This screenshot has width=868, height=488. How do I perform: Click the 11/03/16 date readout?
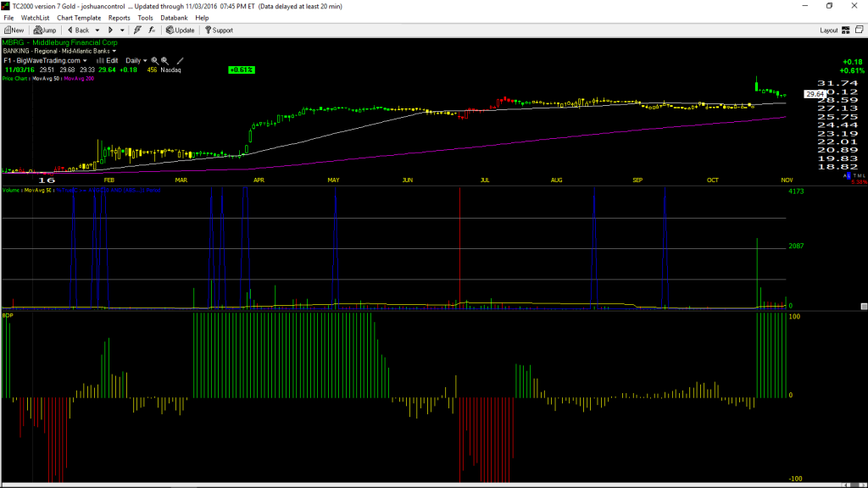click(x=20, y=70)
